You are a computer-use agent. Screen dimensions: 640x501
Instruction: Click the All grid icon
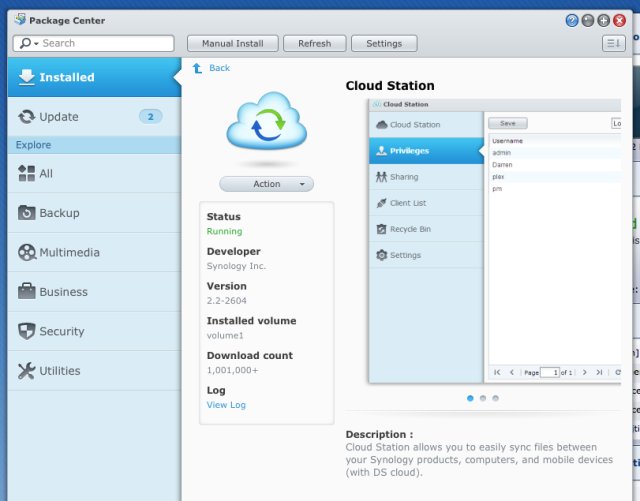27,173
